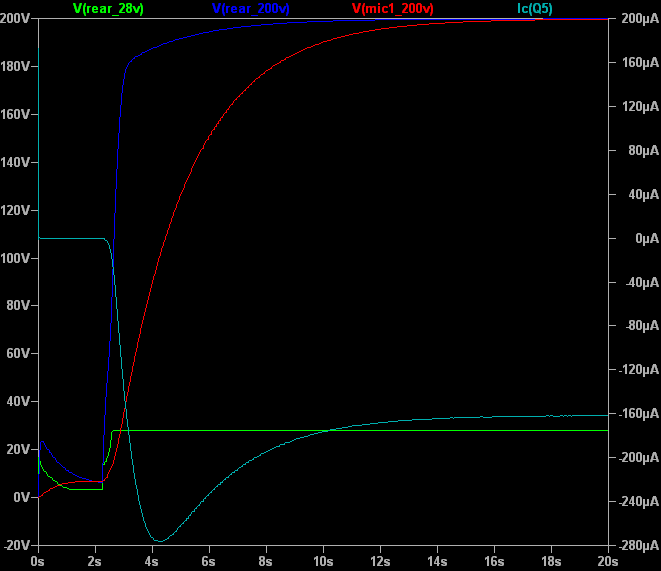Click the -240µA right axis label

638,502
